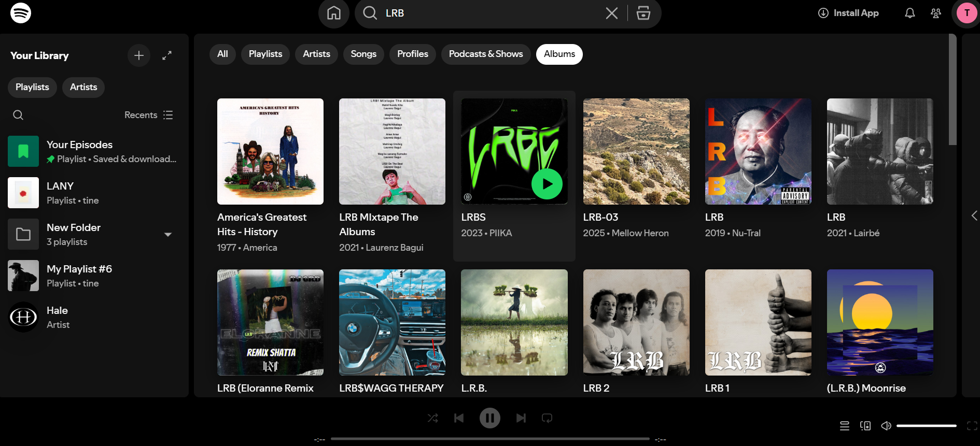
Task: Toggle shuffle playback
Action: pos(433,418)
